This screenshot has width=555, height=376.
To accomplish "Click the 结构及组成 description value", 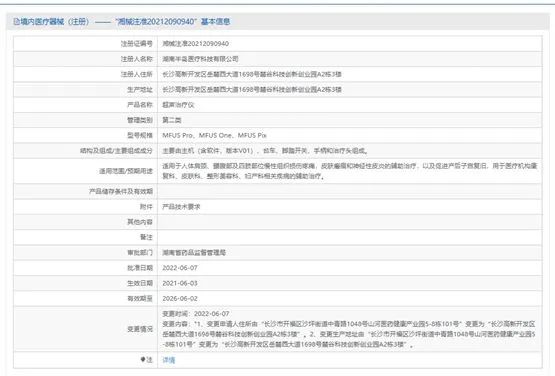I will (x=265, y=151).
